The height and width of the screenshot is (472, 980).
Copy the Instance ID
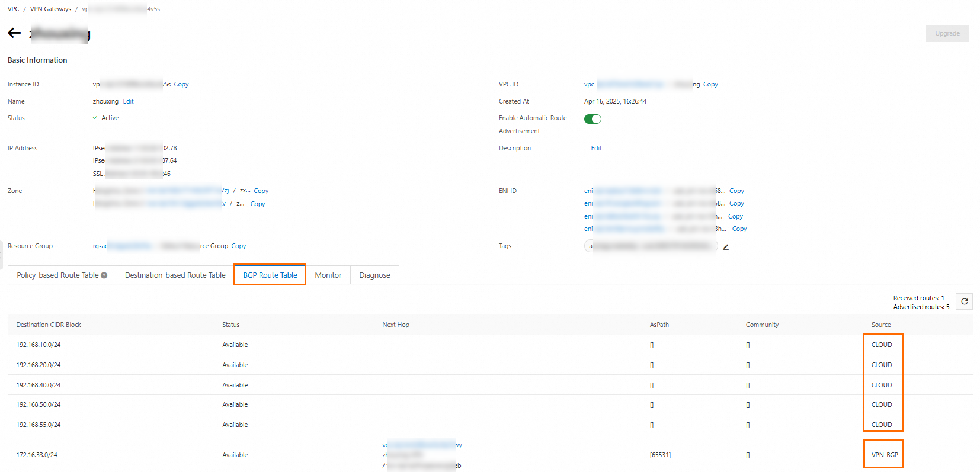click(x=181, y=84)
